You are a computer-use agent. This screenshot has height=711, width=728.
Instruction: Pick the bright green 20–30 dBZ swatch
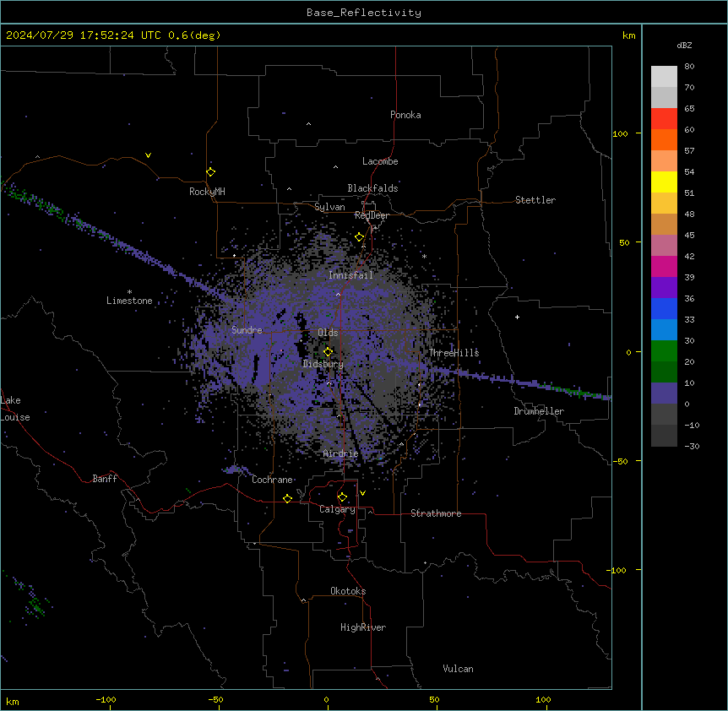(664, 351)
